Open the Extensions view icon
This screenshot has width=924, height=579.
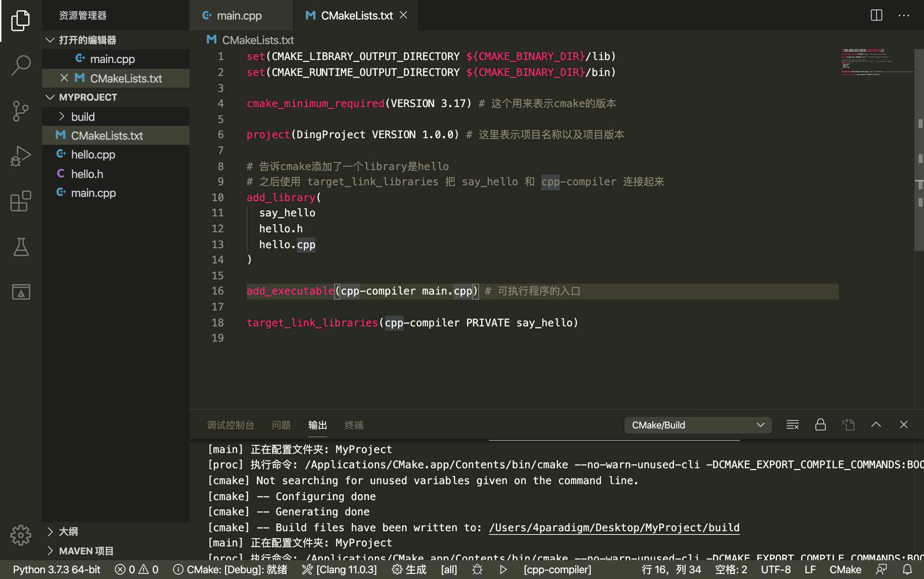tap(21, 201)
